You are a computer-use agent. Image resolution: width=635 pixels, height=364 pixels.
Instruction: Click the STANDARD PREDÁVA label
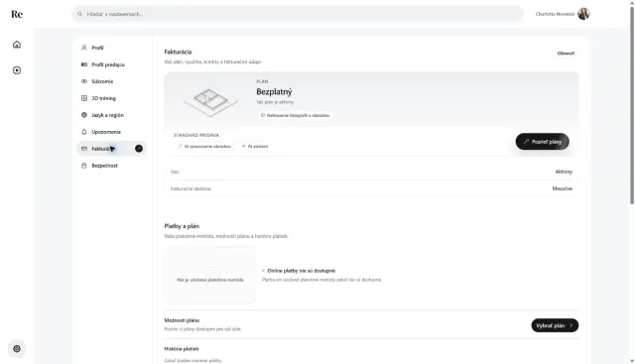(196, 135)
